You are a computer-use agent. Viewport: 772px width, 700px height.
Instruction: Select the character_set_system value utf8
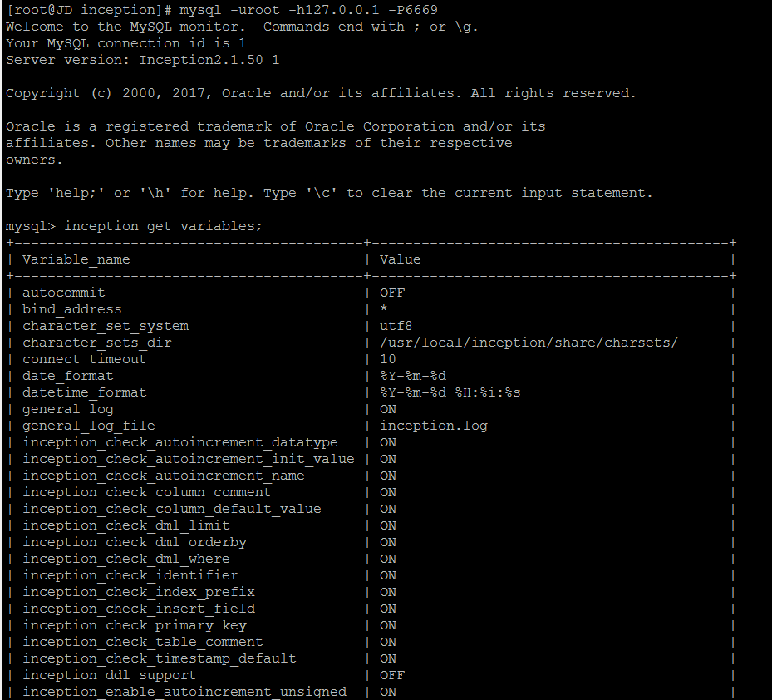click(x=391, y=325)
